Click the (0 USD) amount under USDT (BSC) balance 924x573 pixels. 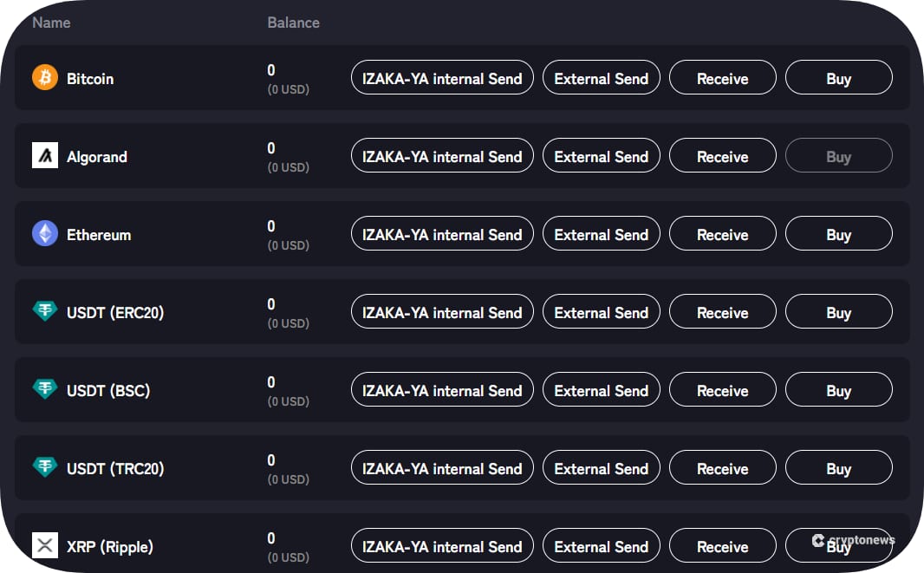coord(288,401)
